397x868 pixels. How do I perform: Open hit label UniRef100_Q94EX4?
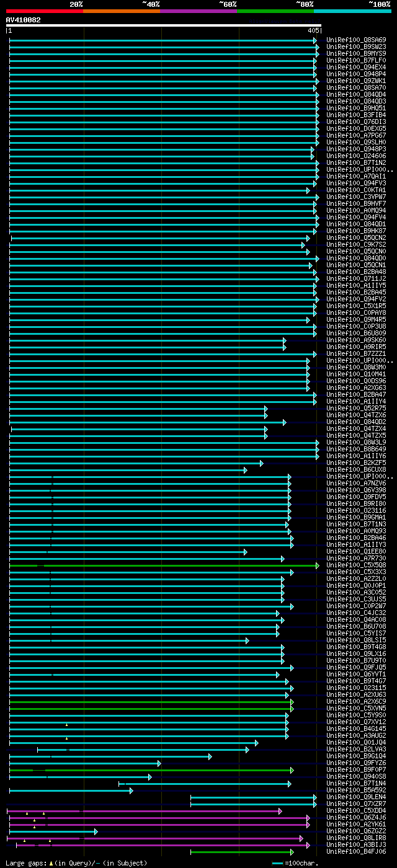(356, 68)
